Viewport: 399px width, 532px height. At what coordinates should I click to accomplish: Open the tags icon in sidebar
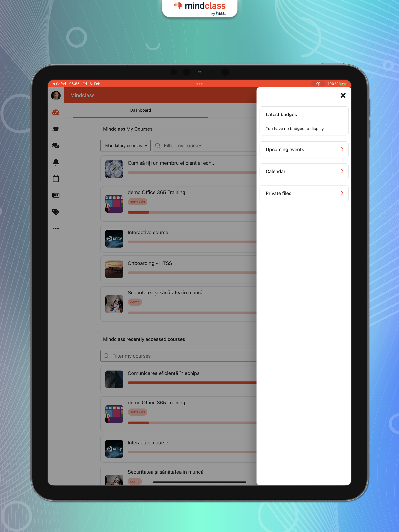click(56, 212)
